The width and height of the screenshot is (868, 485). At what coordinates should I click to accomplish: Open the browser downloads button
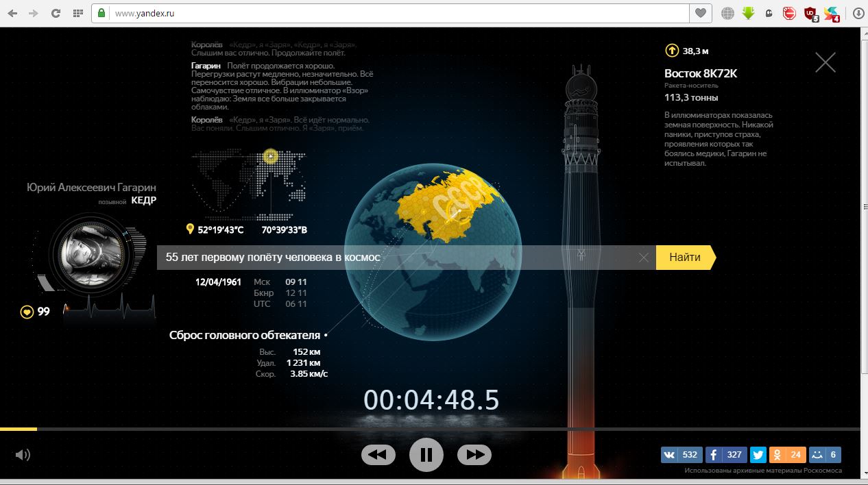click(858, 13)
